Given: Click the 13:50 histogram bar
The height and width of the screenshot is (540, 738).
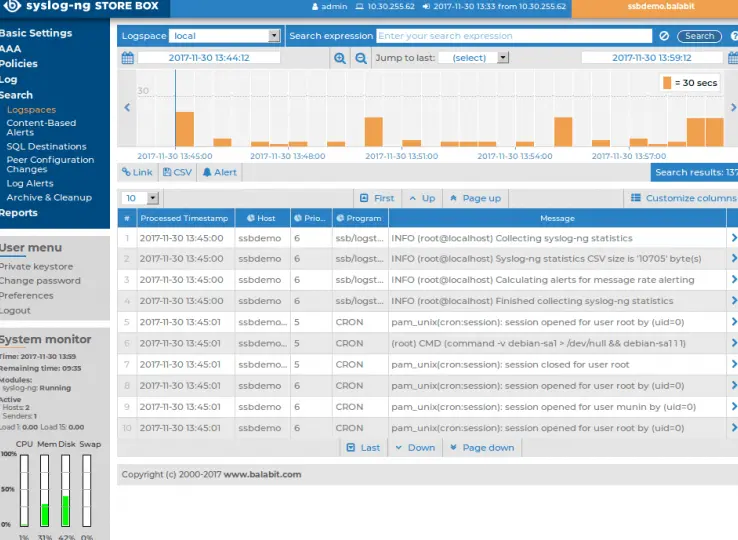Looking at the screenshot, I should click(x=374, y=132).
